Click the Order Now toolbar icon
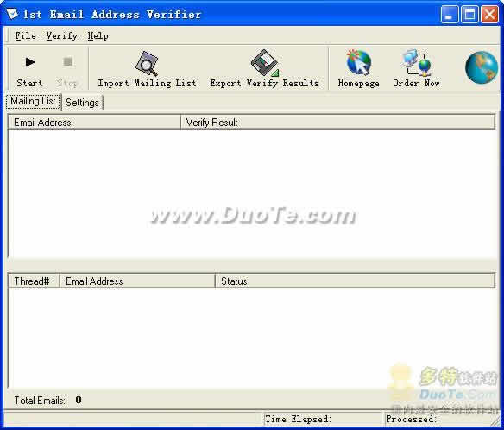This screenshot has width=504, height=430. 417,62
